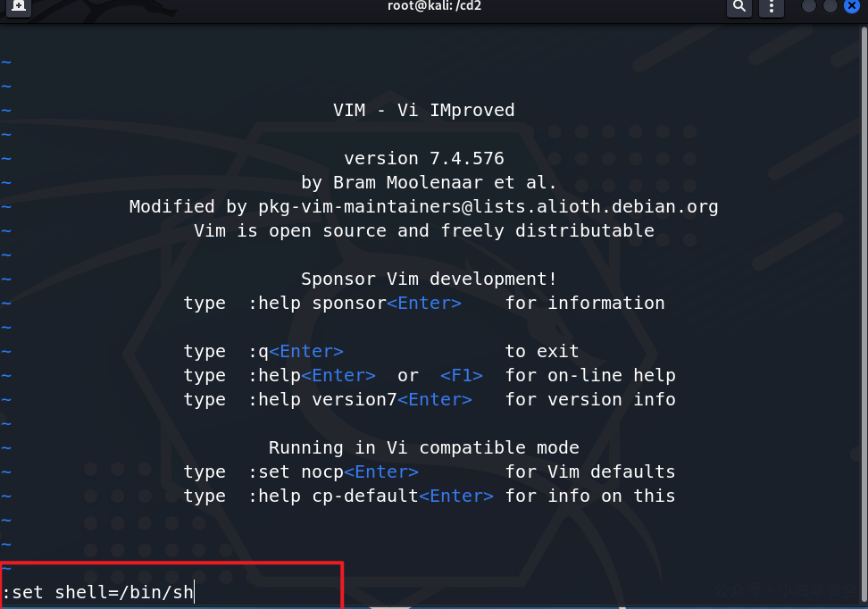Click 'for Vim defaults' text
This screenshot has width=868, height=609.
point(590,471)
